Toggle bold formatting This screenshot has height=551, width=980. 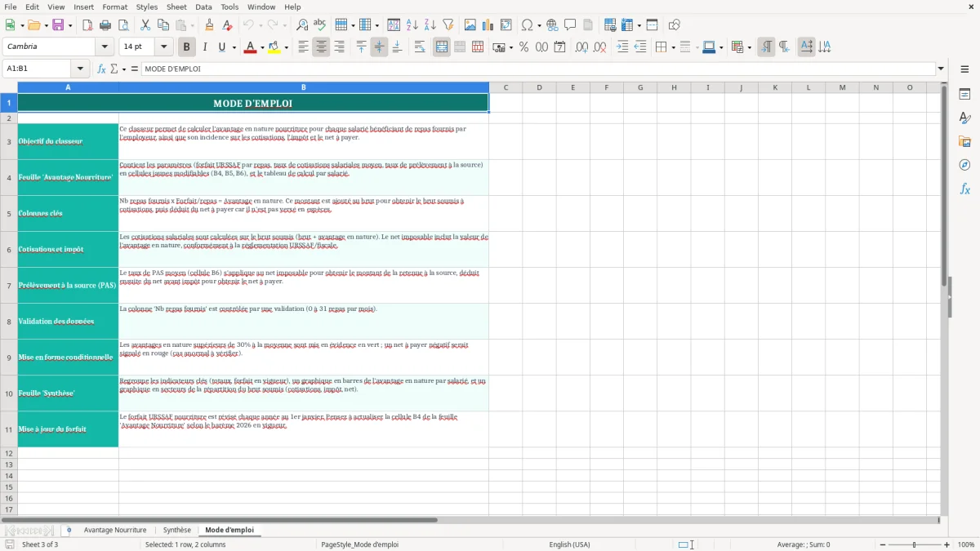coord(186,47)
